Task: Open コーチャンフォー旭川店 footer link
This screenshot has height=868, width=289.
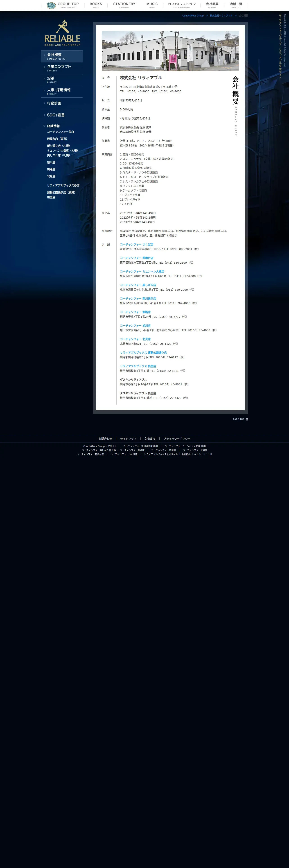Action: [x=163, y=450]
